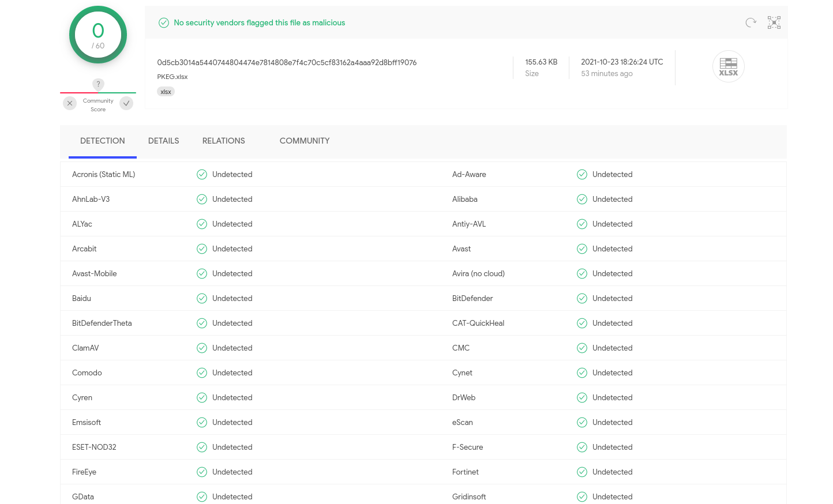Screen dimensions: 833x504
Task: Click the file SHA-256 hash text
Action: pos(287,62)
